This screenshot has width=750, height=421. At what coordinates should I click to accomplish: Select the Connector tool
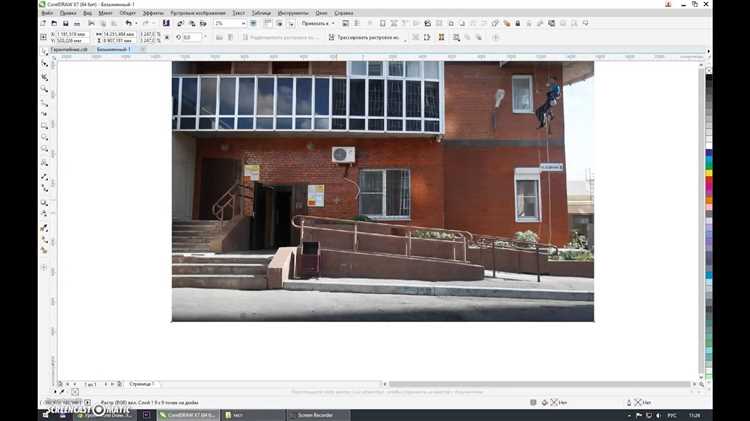[x=44, y=188]
